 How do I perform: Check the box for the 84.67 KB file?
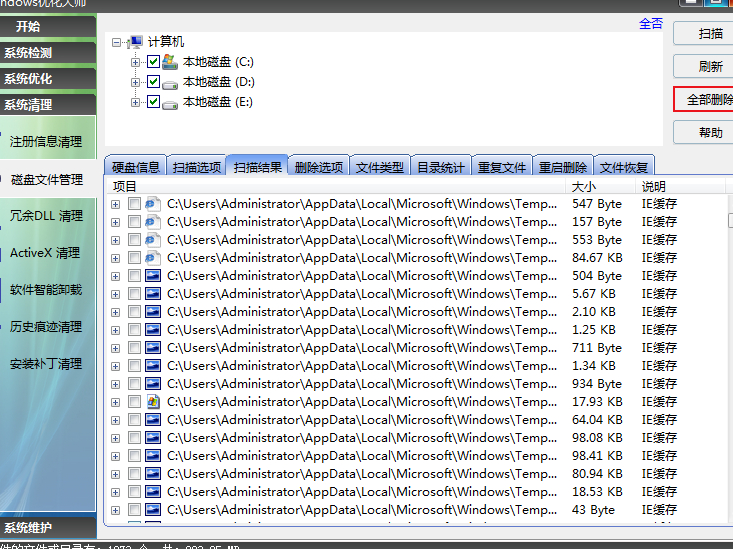(134, 258)
